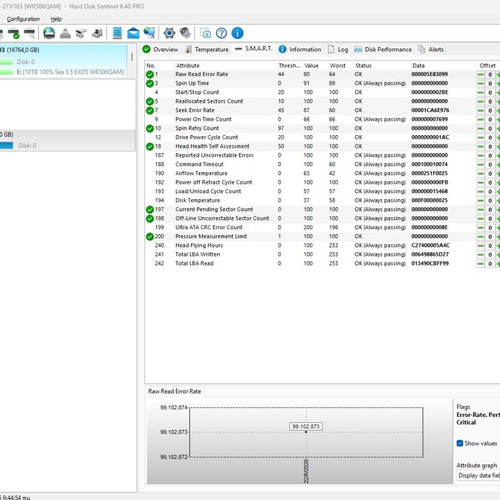This screenshot has width=500, height=500.
Task: Open the Log tab
Action: (x=338, y=49)
